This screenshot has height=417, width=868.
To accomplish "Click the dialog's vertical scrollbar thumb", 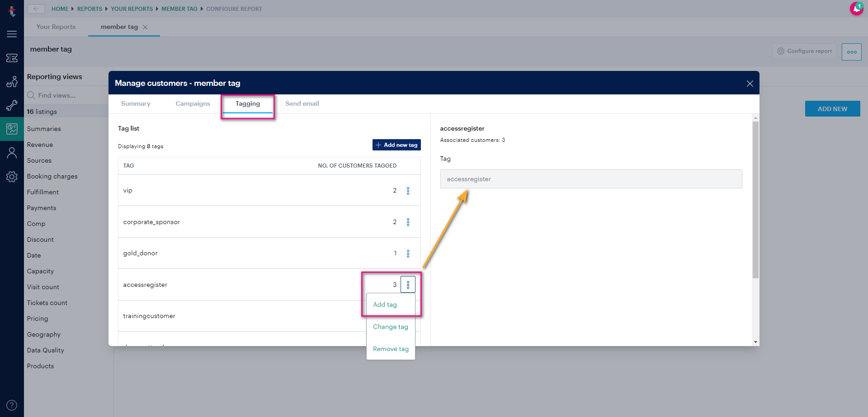I will pos(755,200).
